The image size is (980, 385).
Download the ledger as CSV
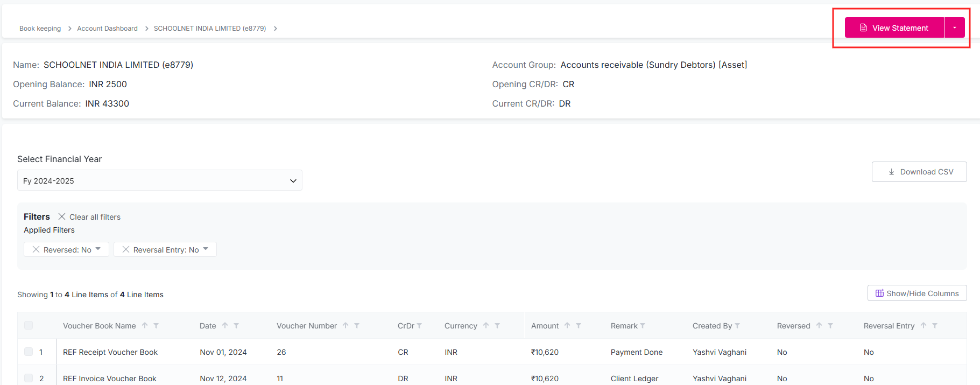coord(919,172)
